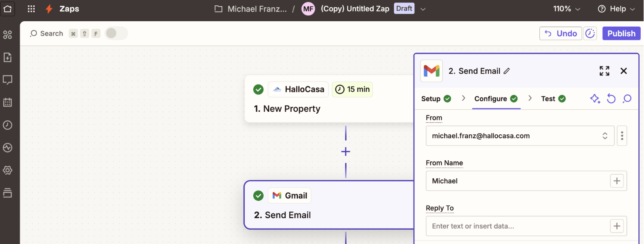Image resolution: width=644 pixels, height=244 pixels.
Task: Click the Draft status badge
Action: (404, 9)
